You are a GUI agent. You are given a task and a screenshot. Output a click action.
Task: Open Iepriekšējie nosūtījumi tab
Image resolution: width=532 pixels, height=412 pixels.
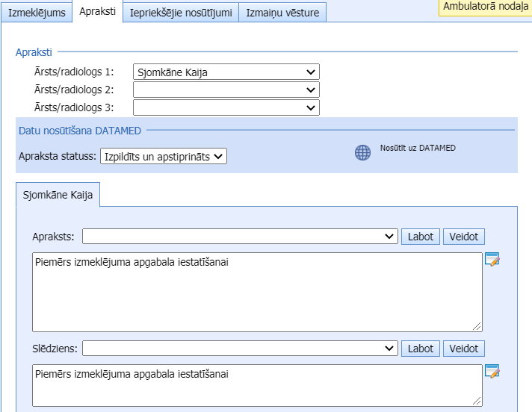pyautogui.click(x=181, y=13)
